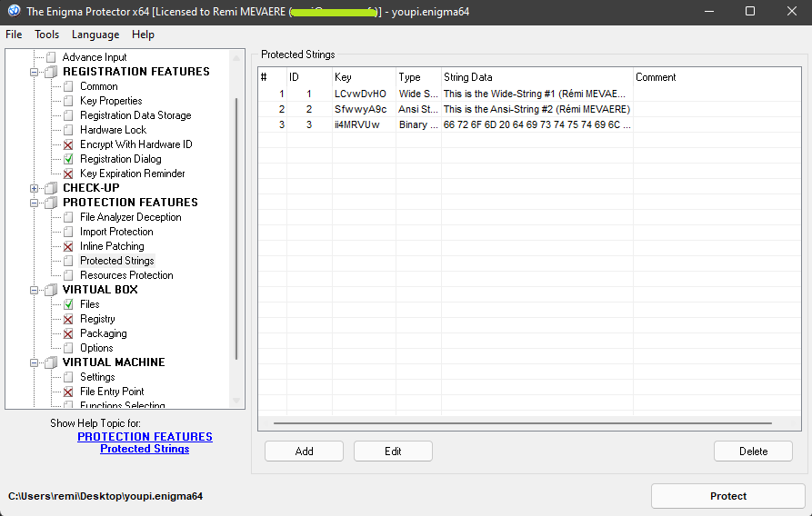Screen dimensions: 812x516
Task: Click the Virtual Box Options page icon
Action: (x=68, y=348)
